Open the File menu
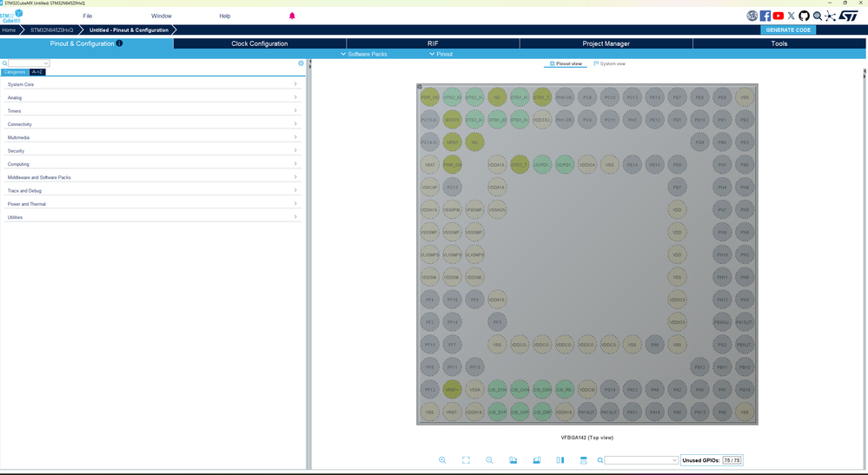This screenshot has width=868, height=475. point(88,16)
